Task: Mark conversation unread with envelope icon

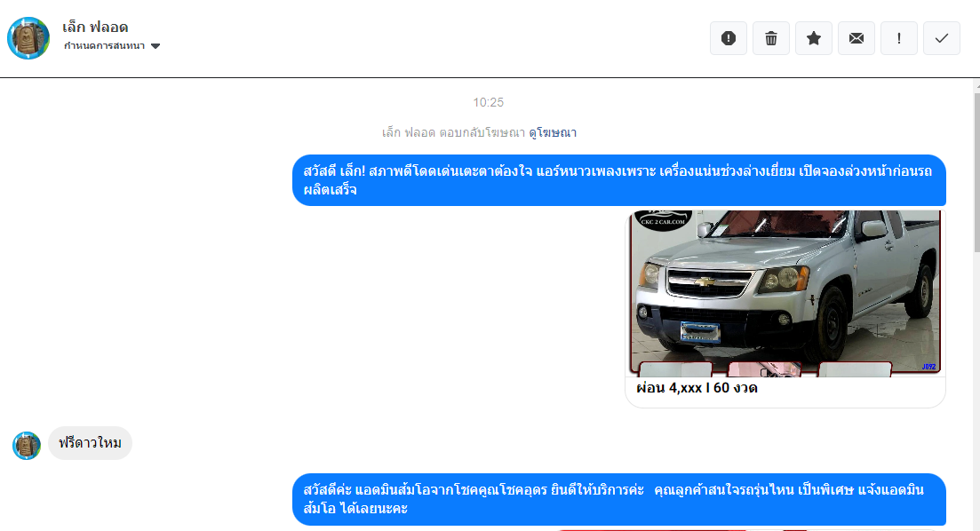Action: pos(856,38)
